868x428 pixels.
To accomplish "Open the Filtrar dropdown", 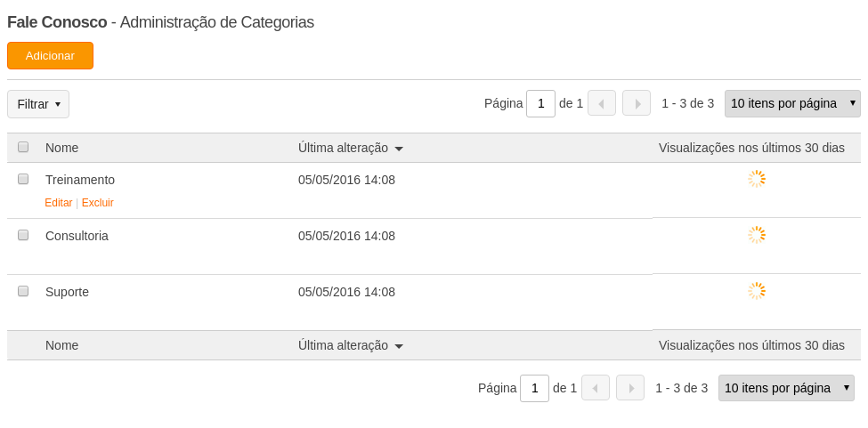I will 38,104.
